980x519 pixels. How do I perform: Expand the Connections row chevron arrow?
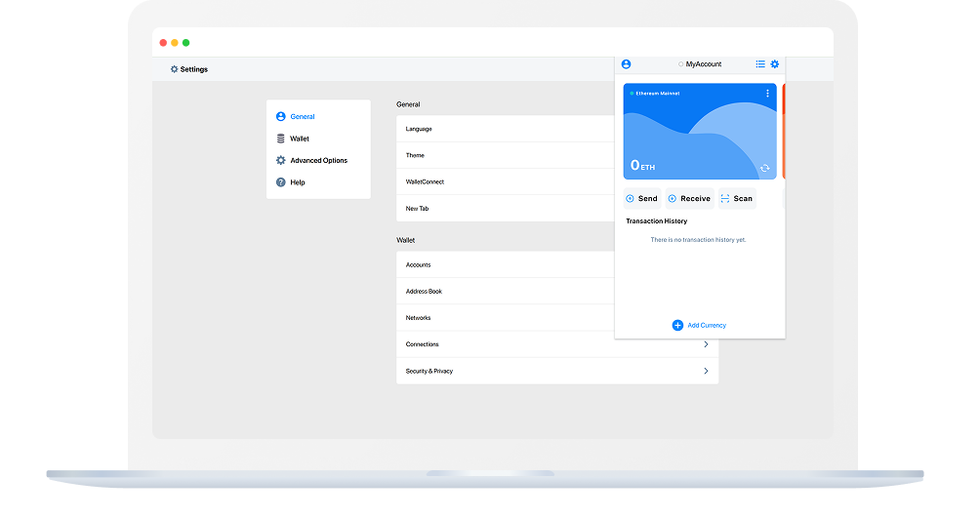706,344
